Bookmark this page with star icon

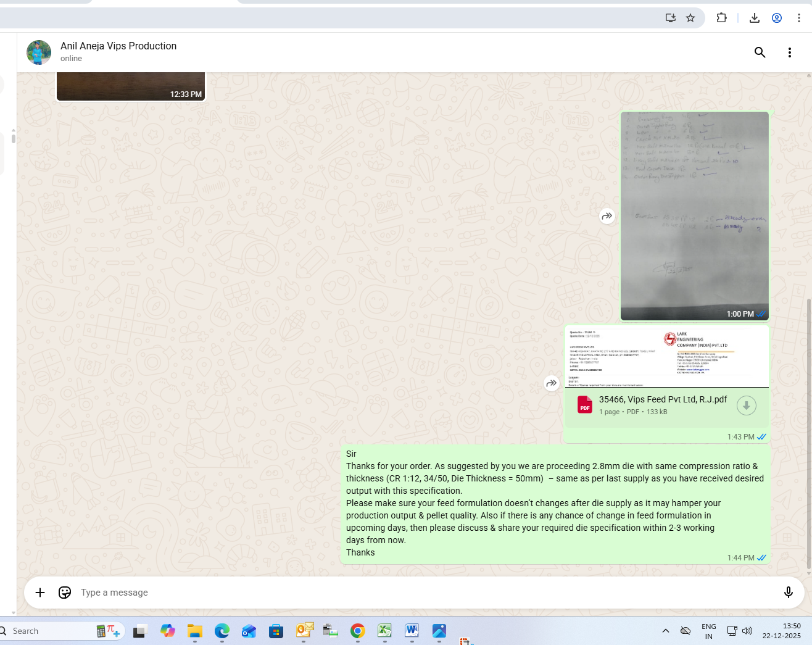click(x=690, y=18)
